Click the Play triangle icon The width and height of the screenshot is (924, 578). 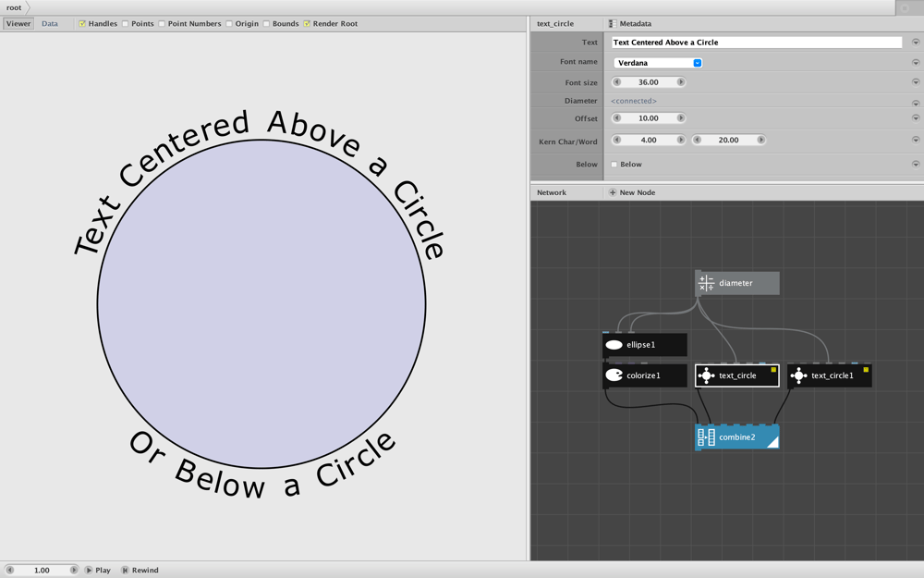89,570
